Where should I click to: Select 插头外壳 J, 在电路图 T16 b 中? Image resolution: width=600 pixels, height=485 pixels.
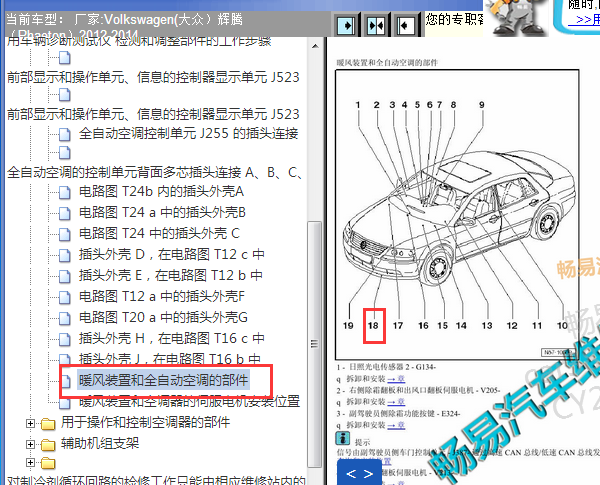pyautogui.click(x=170, y=359)
